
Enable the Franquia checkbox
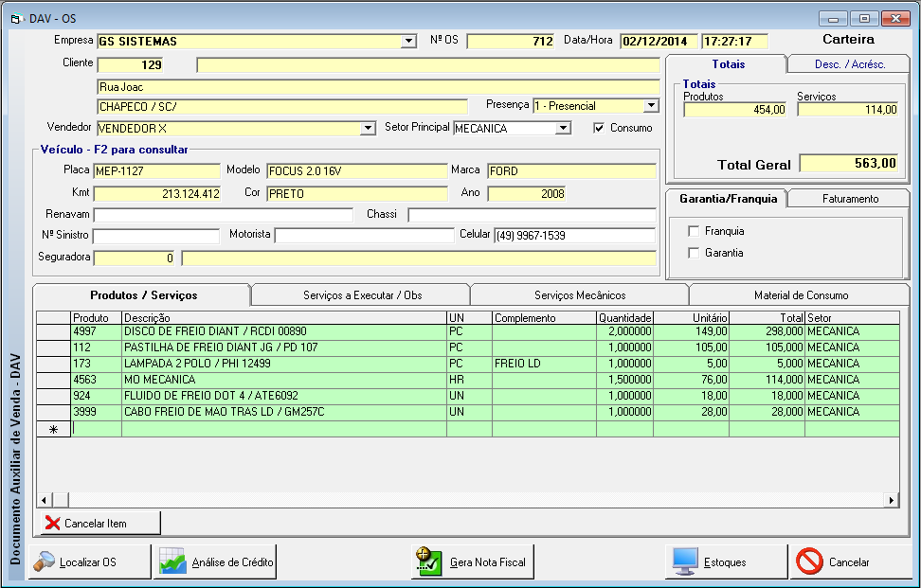point(694,231)
